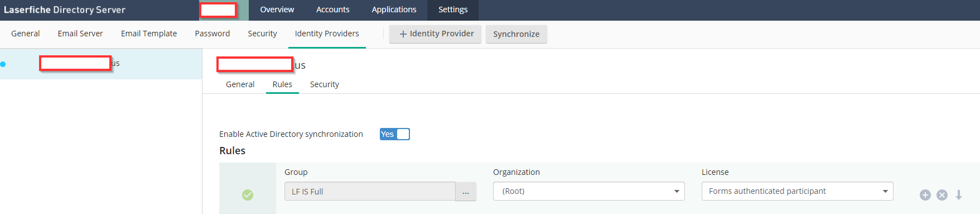Open the Organization (Root) dropdown
980x214 pixels.
click(x=589, y=191)
